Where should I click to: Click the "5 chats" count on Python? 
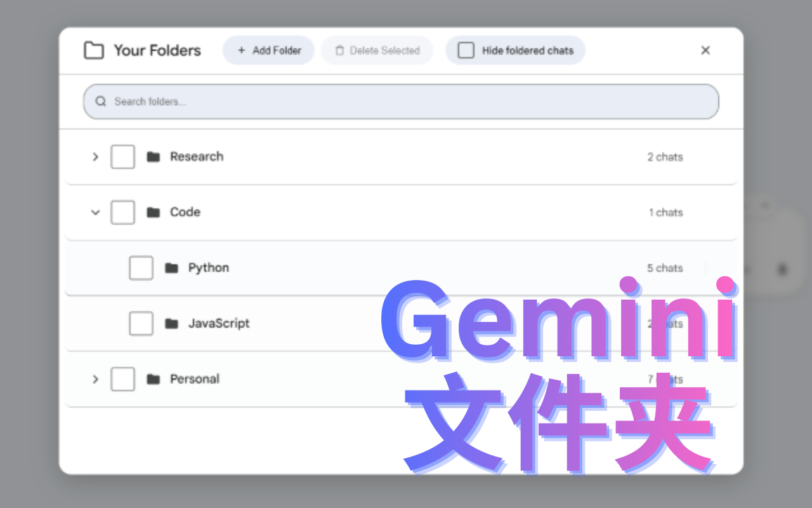665,268
